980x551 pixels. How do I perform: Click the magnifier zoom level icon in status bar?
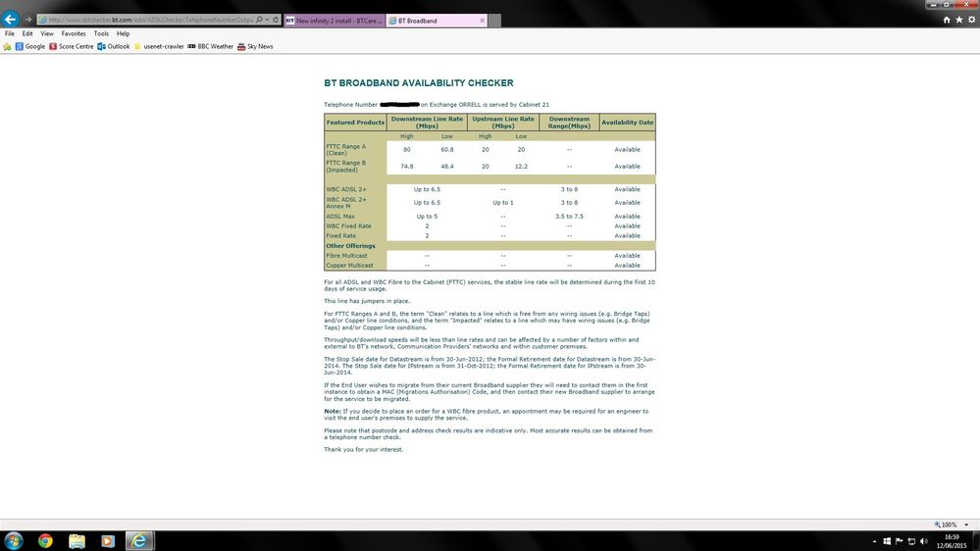(938, 525)
